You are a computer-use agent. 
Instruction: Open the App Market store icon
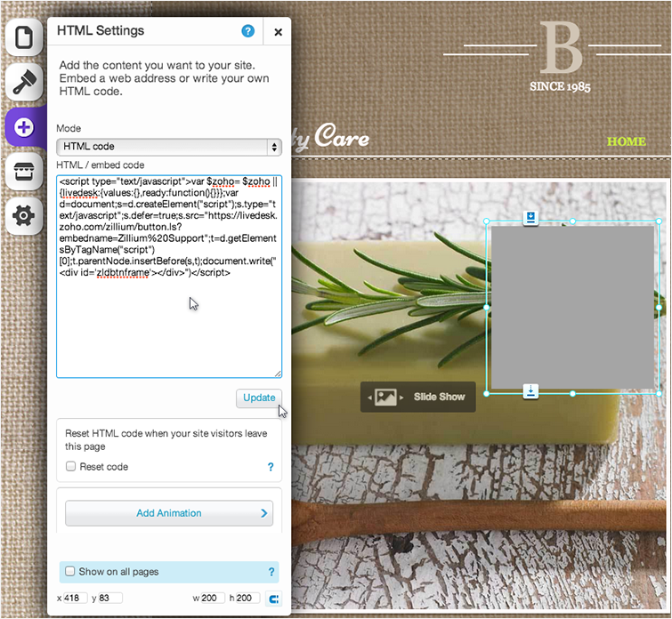click(x=24, y=172)
